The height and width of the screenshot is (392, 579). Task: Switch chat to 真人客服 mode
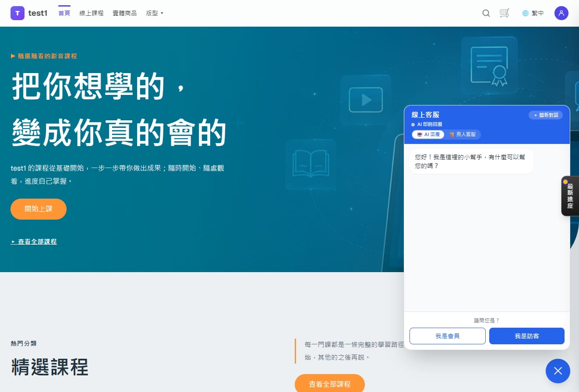tap(462, 135)
